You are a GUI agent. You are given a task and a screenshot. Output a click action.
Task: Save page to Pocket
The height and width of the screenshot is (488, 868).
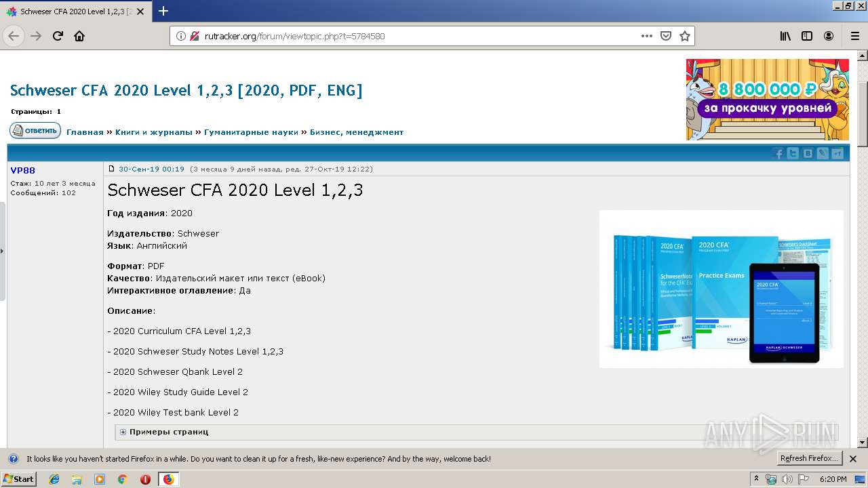coord(666,36)
